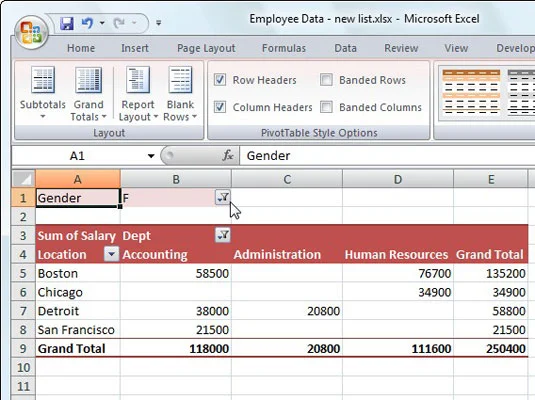Open the Gender filter dropdown in B1
The width and height of the screenshot is (535, 400).
(x=223, y=198)
